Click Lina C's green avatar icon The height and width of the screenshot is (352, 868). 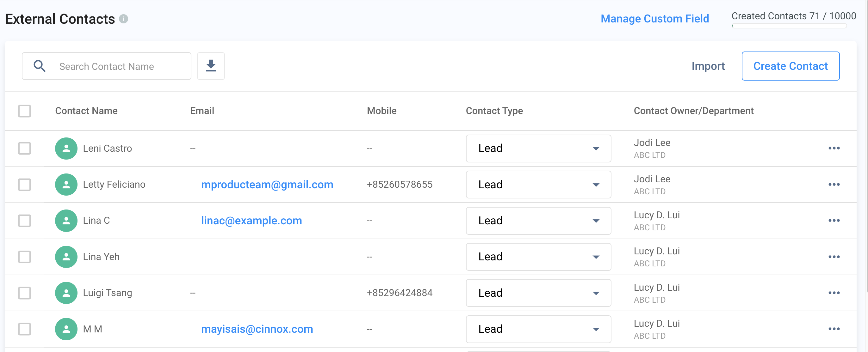pos(66,221)
